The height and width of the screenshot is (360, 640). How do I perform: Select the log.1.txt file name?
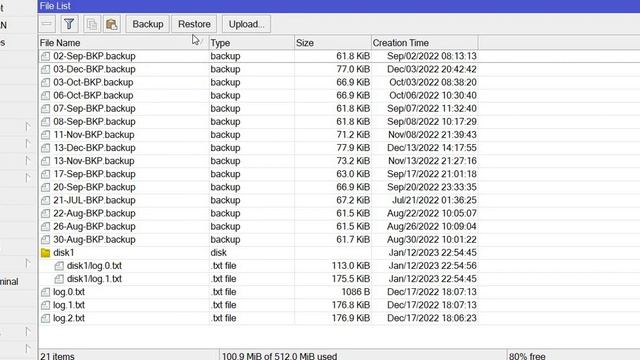69,305
